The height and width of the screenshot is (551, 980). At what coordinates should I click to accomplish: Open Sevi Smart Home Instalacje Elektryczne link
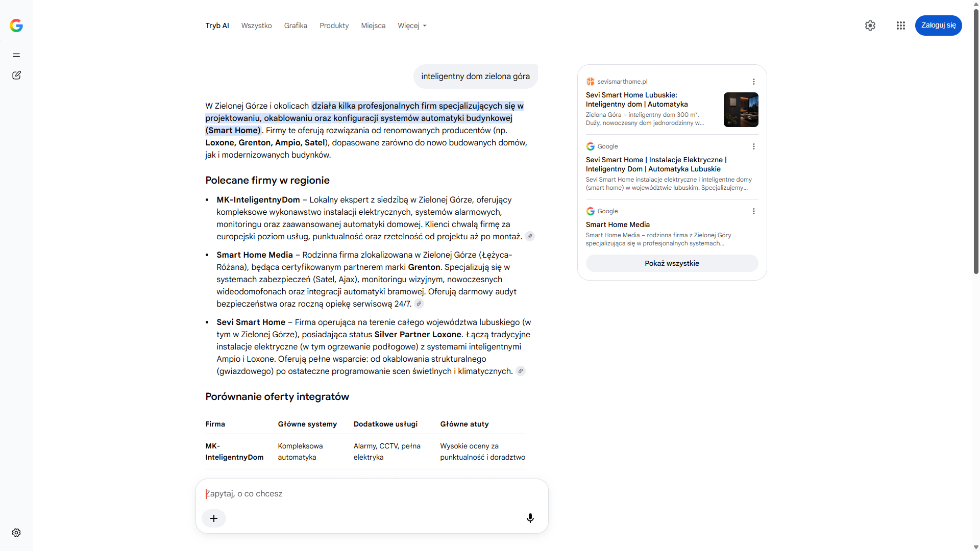click(656, 164)
